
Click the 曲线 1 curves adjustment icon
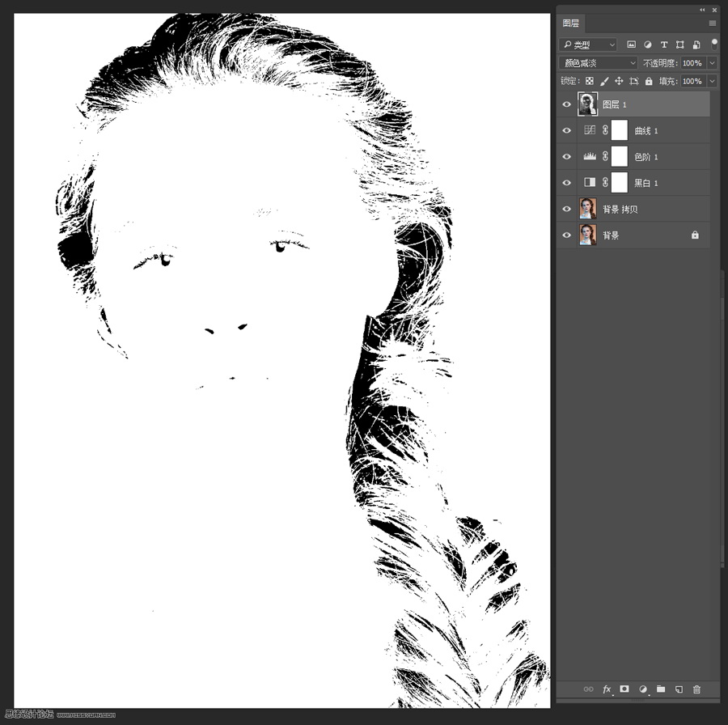pos(590,130)
